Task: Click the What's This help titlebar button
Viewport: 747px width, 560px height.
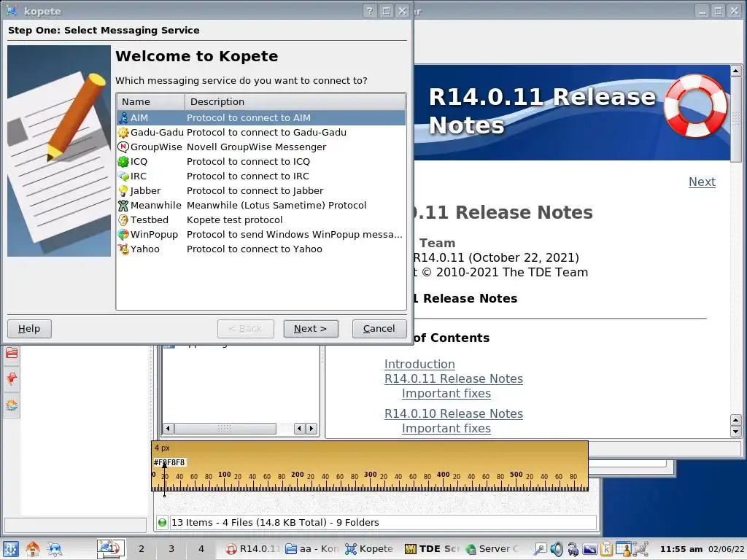Action: (x=369, y=10)
